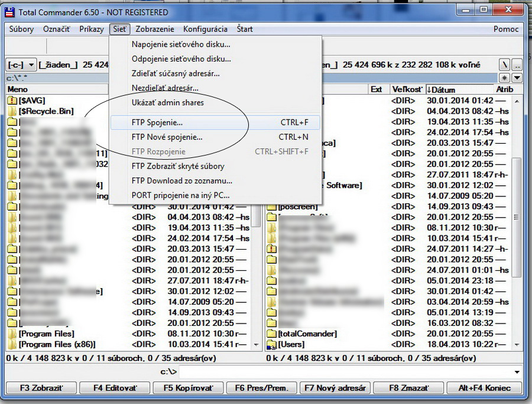Screen dimensions: 532x404
Task: Open the left panel drive dropdown [-c-]
Action: pyautogui.click(x=21, y=64)
